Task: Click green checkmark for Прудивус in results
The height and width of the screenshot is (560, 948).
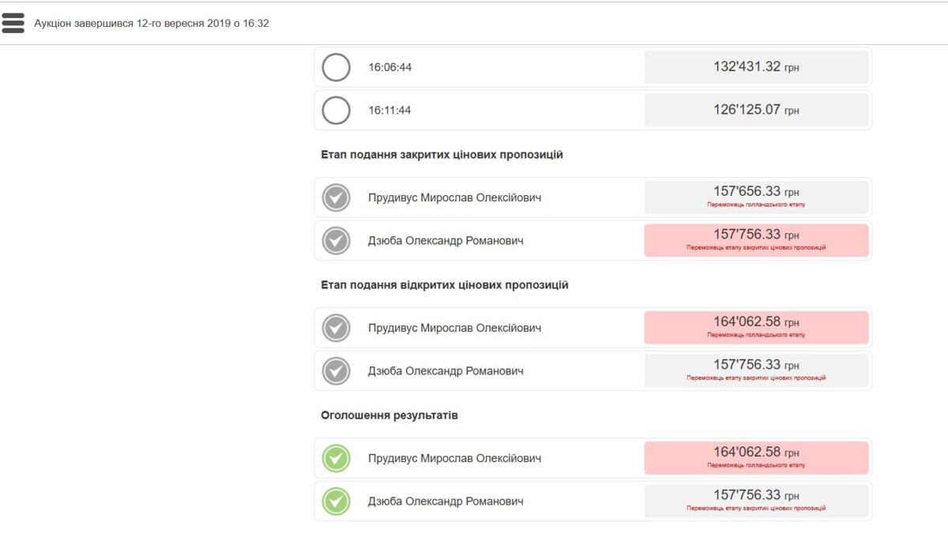Action: pos(337,458)
